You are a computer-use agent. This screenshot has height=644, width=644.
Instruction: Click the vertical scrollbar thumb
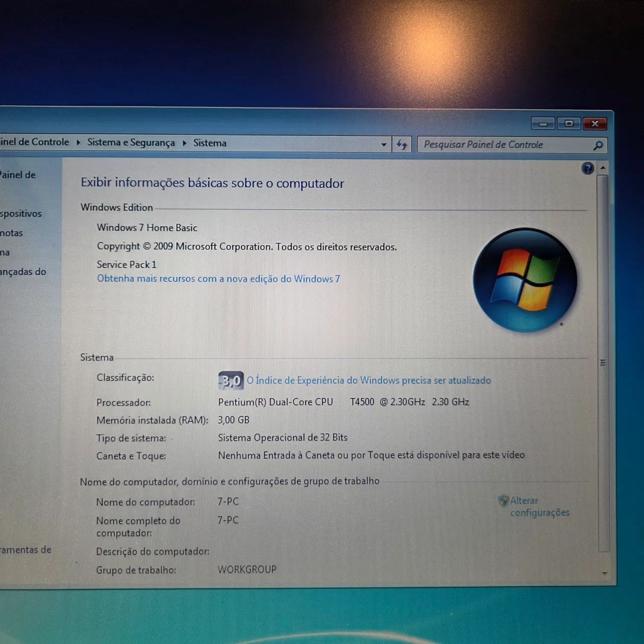tap(603, 362)
